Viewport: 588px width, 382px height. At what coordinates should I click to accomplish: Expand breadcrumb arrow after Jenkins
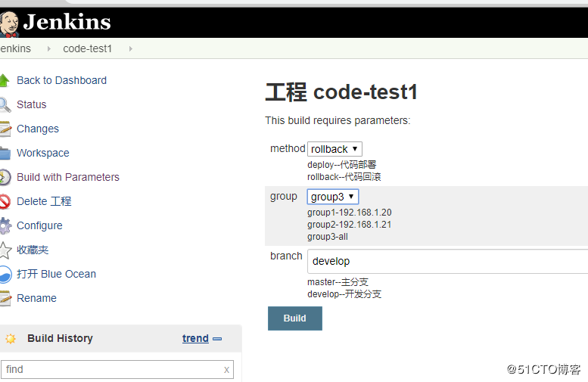coord(48,48)
